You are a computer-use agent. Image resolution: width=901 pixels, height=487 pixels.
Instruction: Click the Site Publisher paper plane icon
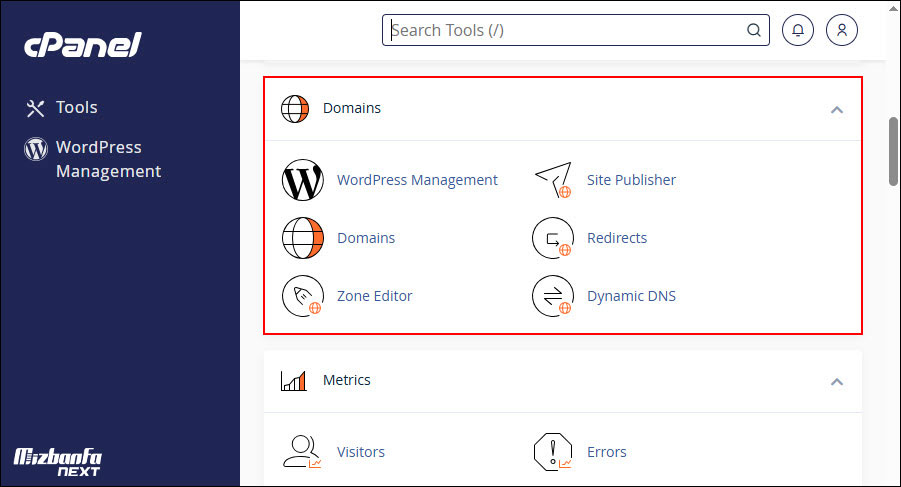(x=552, y=180)
